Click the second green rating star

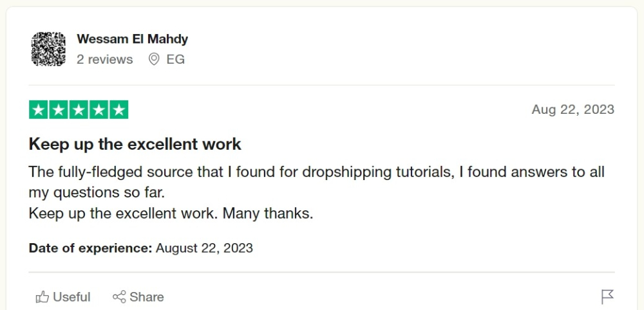(59, 109)
